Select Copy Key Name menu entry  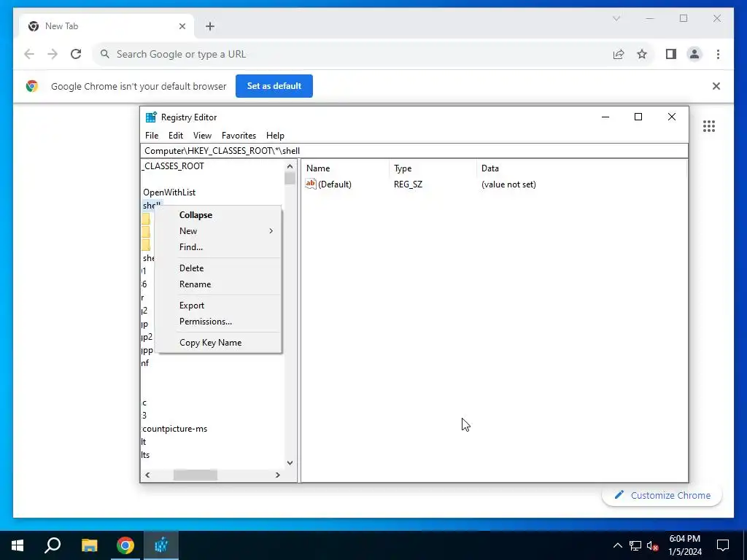tap(218, 343)
